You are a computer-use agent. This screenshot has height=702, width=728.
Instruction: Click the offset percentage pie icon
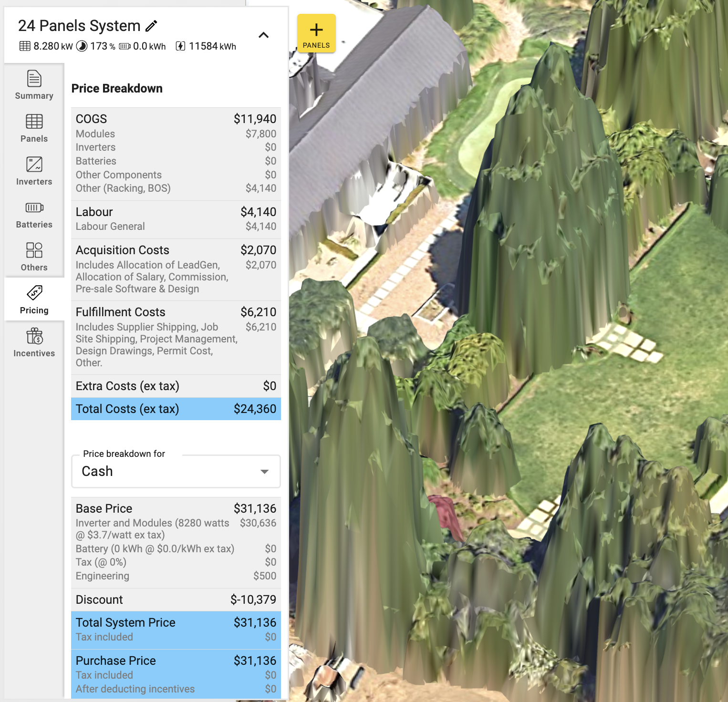pyautogui.click(x=82, y=46)
